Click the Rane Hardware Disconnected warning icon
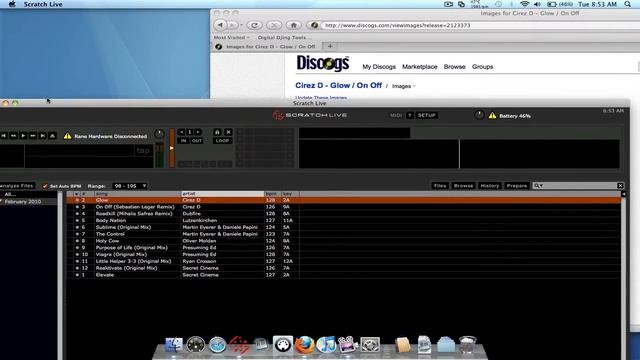Viewport: 640px width, 360px height. 67,136
